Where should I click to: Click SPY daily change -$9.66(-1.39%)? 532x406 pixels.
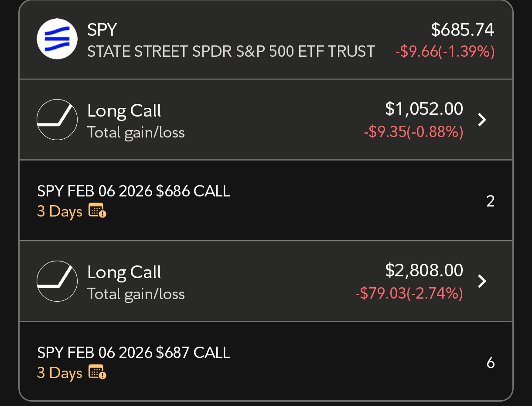point(445,52)
